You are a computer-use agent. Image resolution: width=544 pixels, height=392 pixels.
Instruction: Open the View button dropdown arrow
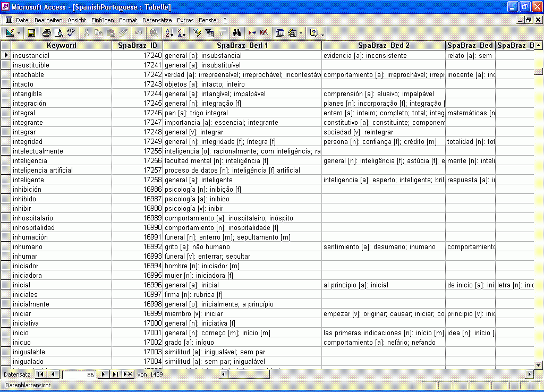click(19, 33)
